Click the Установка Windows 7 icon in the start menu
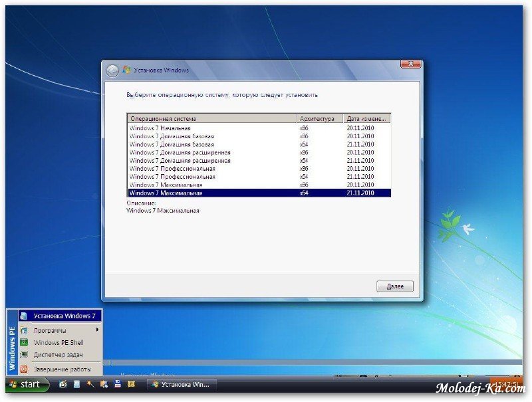Image resolution: width=532 pixels, height=402 pixels. [x=23, y=316]
